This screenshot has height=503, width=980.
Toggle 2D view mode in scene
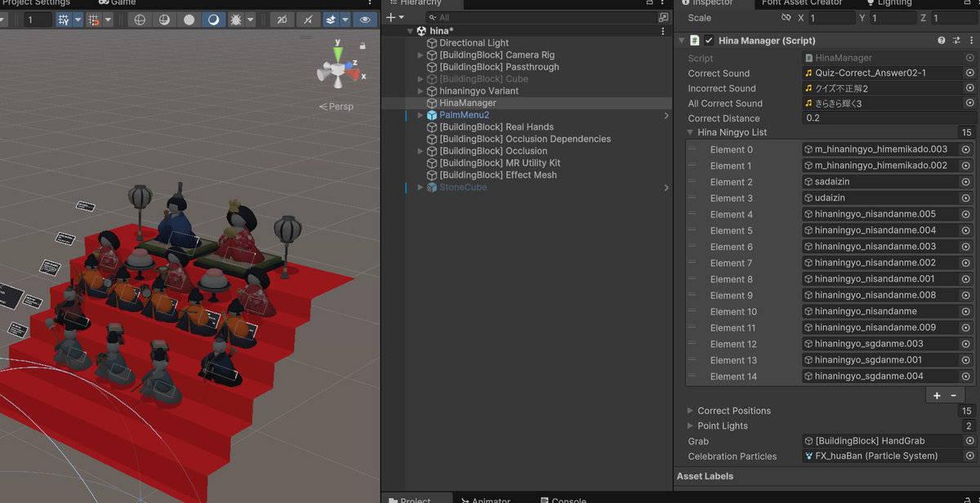pyautogui.click(x=283, y=20)
